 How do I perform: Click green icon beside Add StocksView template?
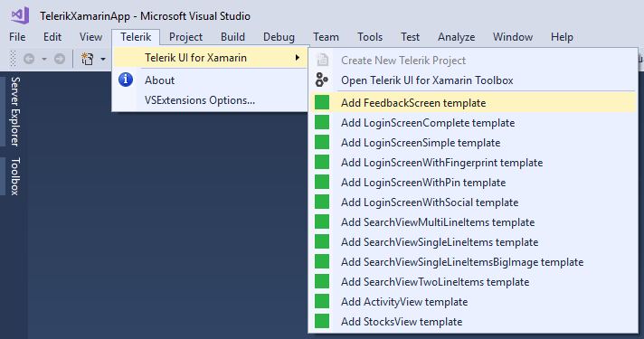[322, 321]
